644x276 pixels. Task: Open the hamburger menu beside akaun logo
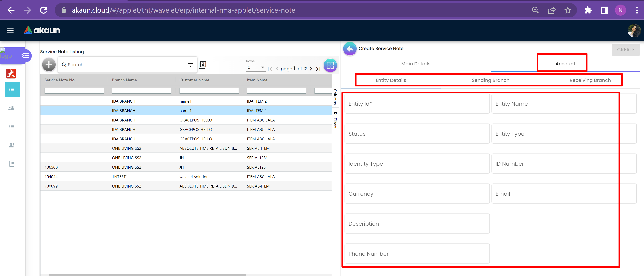click(x=10, y=30)
